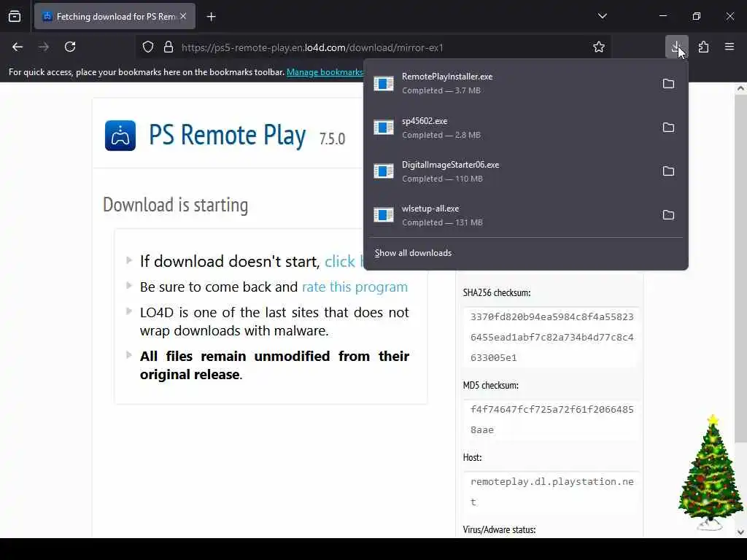This screenshot has height=560, width=747.
Task: Show RemotePlayInstaller.exe in folder
Action: tap(668, 84)
